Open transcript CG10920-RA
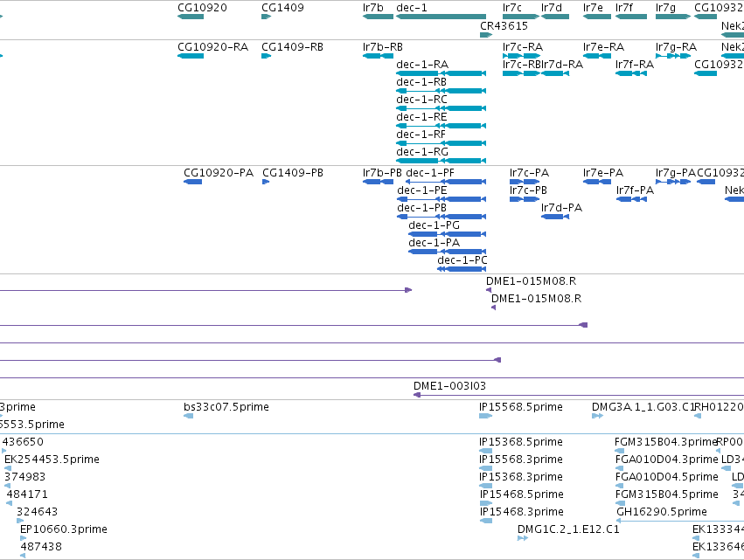This screenshot has height=560, width=744. (191, 56)
